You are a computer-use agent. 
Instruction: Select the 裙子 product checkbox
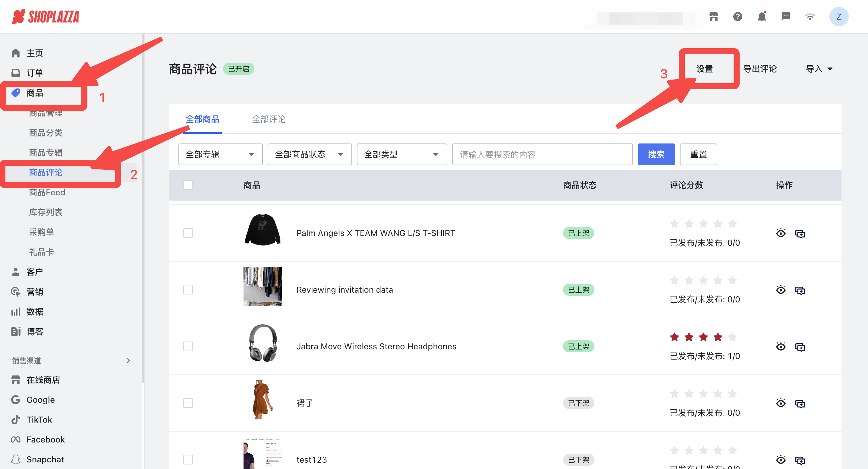coord(188,403)
